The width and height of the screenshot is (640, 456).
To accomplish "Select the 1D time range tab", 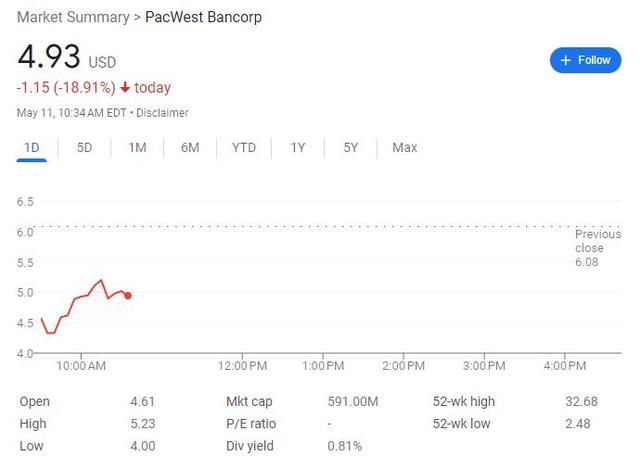I will click(32, 148).
